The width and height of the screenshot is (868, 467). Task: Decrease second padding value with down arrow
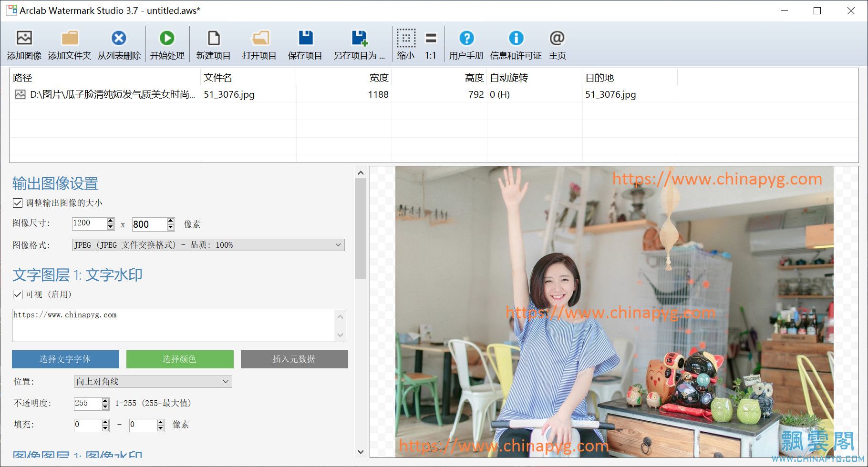coord(161,428)
